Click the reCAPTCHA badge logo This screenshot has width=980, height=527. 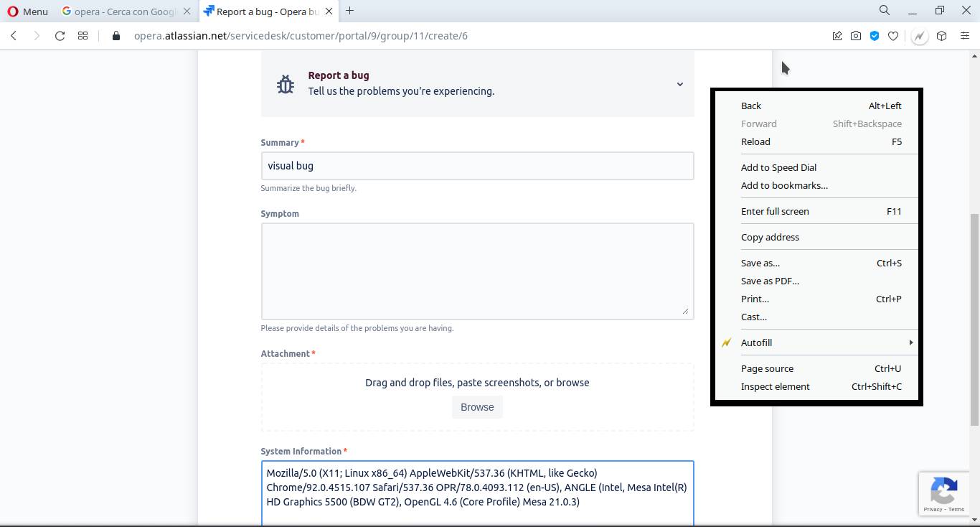tap(943, 490)
